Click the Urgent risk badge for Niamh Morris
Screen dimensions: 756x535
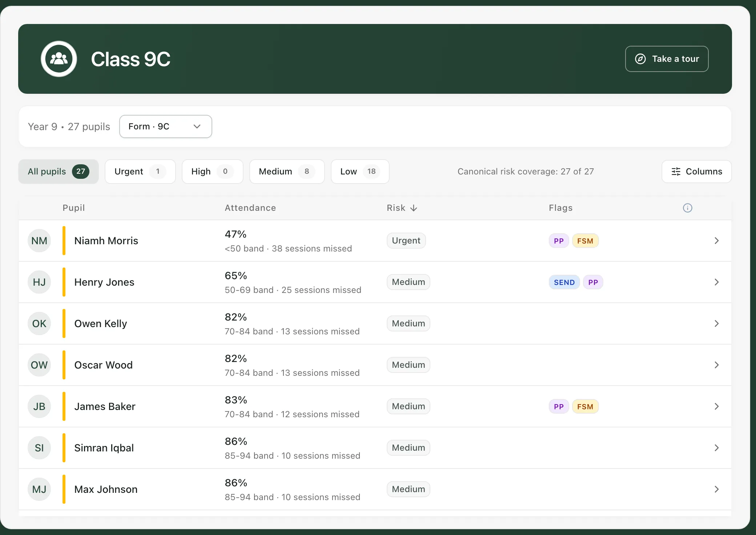[x=406, y=241]
